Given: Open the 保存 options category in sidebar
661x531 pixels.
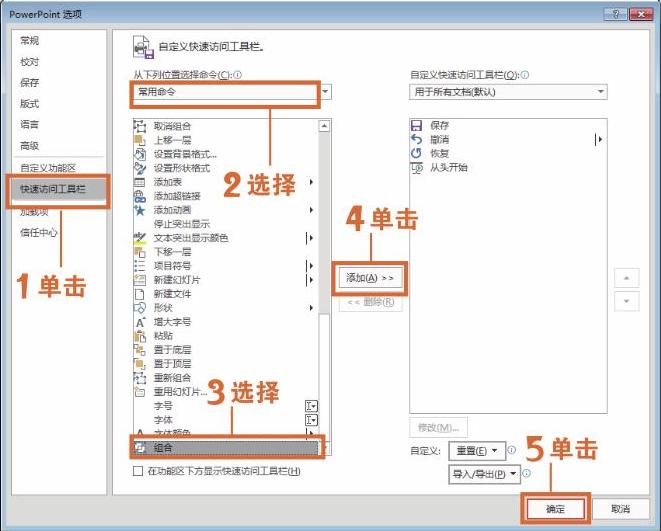Looking at the screenshot, I should pyautogui.click(x=30, y=83).
